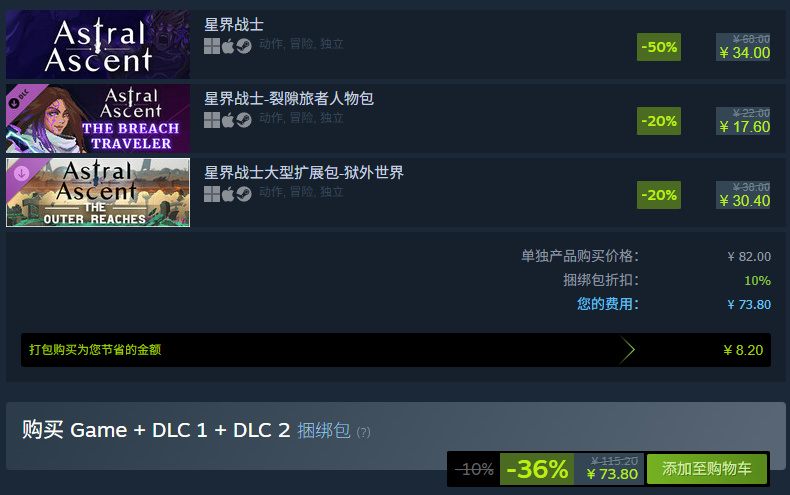Open 星界战士大型扩展包-狱外世界 title link

pyautogui.click(x=304, y=172)
